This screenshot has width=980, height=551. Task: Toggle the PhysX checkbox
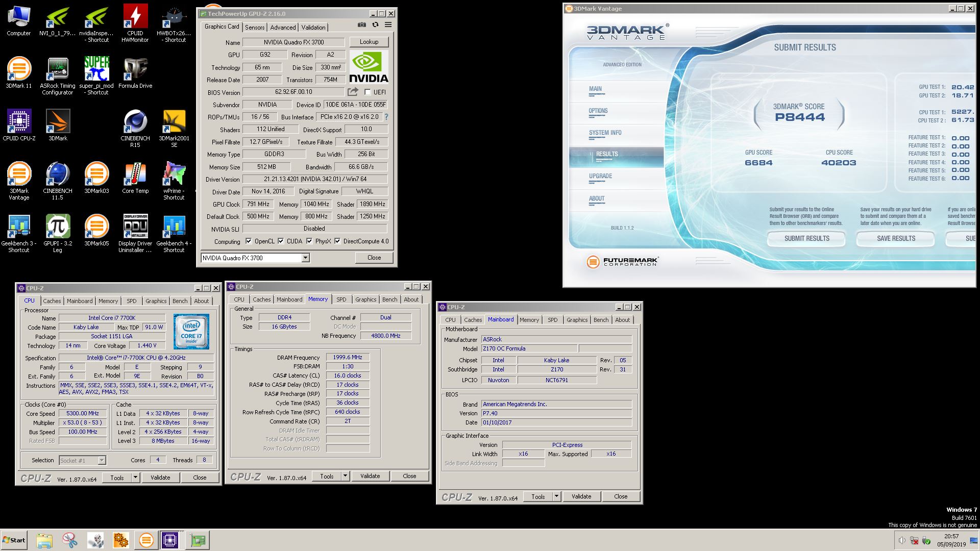(309, 241)
